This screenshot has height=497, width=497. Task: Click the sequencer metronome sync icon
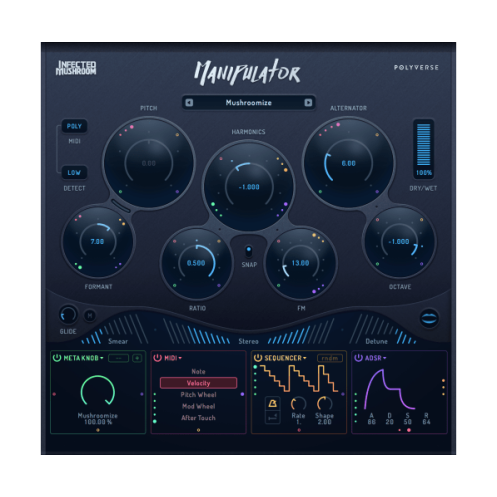pyautogui.click(x=272, y=404)
